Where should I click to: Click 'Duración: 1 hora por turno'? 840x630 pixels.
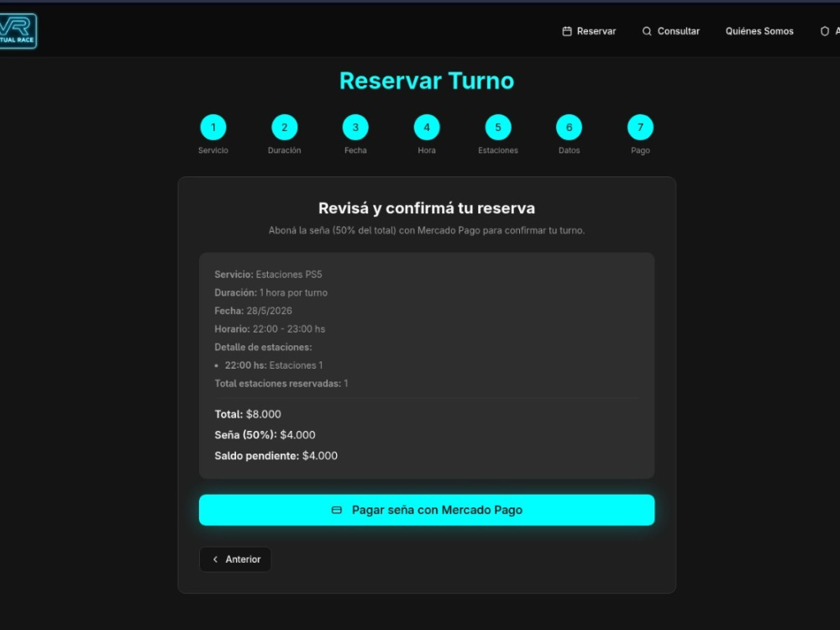click(271, 292)
